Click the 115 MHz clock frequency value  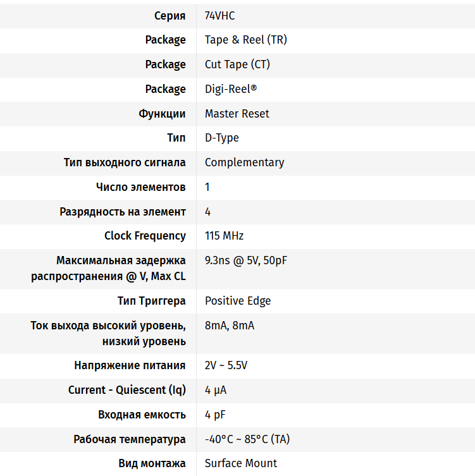[x=224, y=236]
